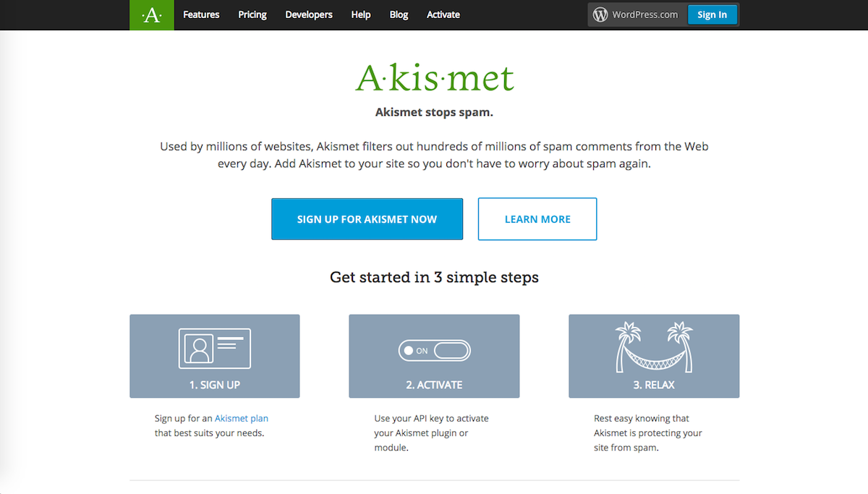Image resolution: width=868 pixels, height=494 pixels.
Task: Click 'Rest easy knowing that' description text
Action: (642, 418)
